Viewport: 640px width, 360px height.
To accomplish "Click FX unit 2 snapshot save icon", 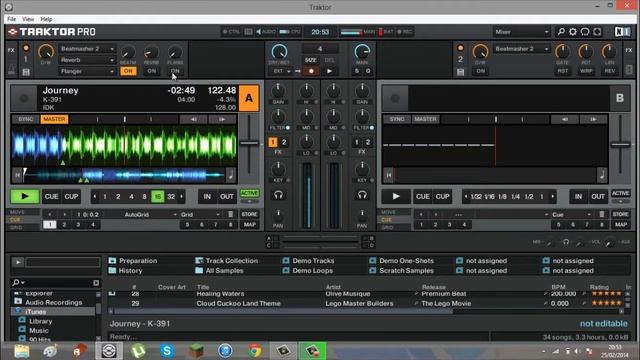I will pos(460,72).
